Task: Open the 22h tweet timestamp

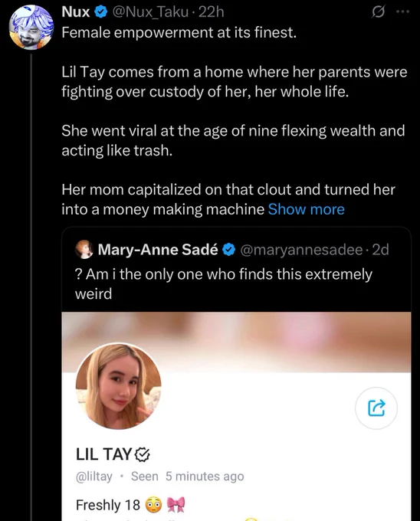Action: pyautogui.click(x=211, y=12)
